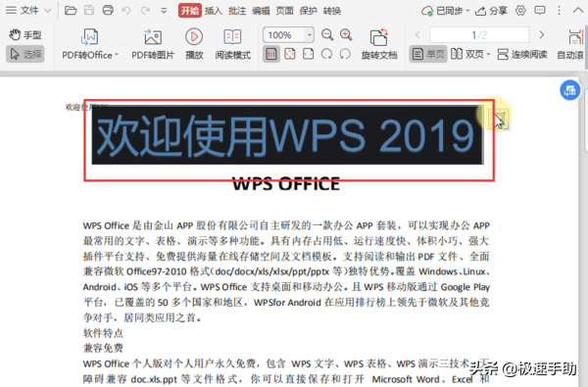
Task: Click the feedback chat bubble icon
Action: pyautogui.click(x=540, y=11)
